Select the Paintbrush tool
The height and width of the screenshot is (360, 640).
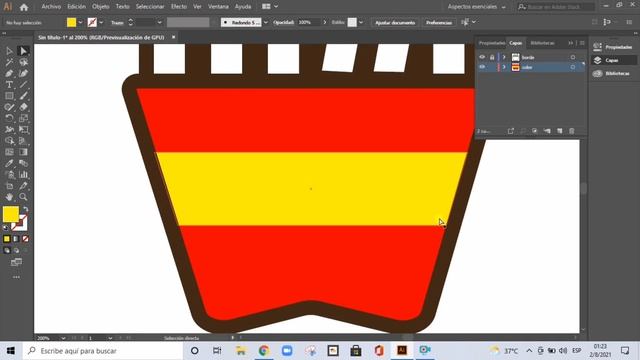(x=23, y=96)
